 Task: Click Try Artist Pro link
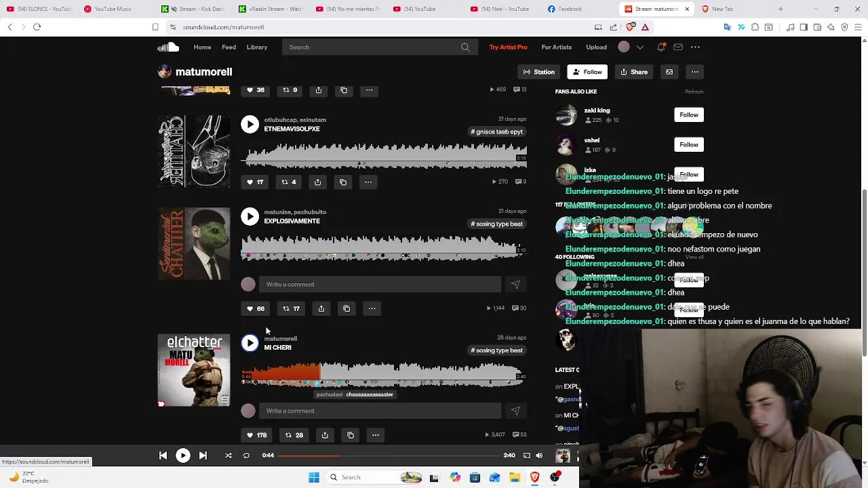(508, 47)
